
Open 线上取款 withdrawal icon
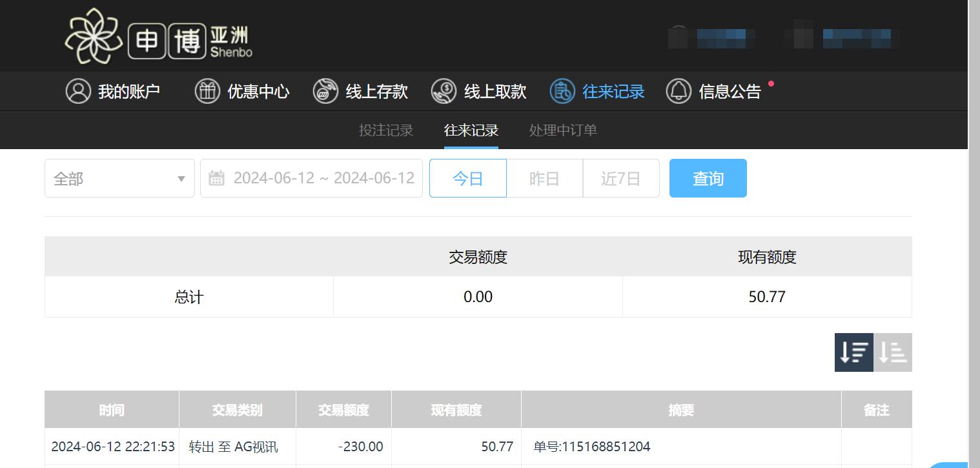(443, 91)
